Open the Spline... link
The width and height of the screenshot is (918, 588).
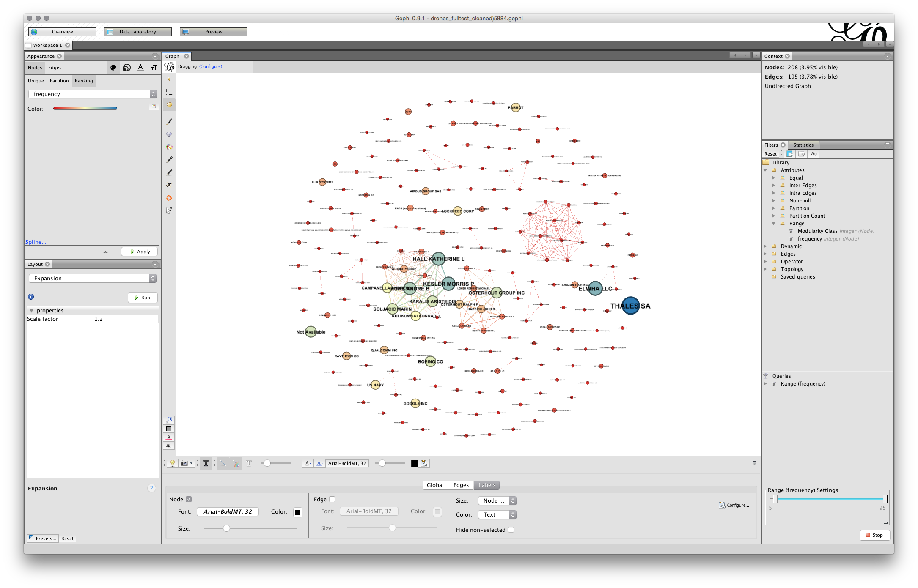[x=36, y=242]
